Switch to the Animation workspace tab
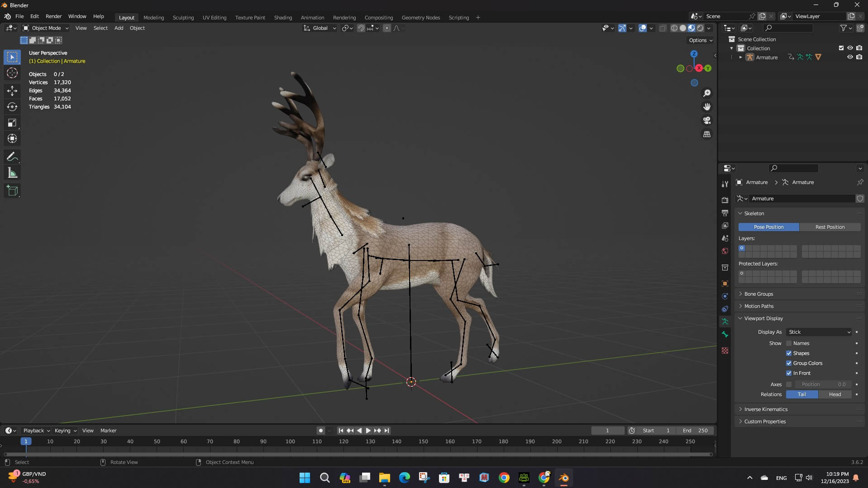868x488 pixels. click(x=312, y=18)
